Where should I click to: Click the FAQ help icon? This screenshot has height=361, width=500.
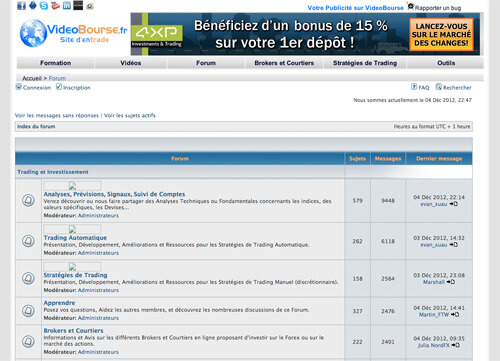[414, 87]
